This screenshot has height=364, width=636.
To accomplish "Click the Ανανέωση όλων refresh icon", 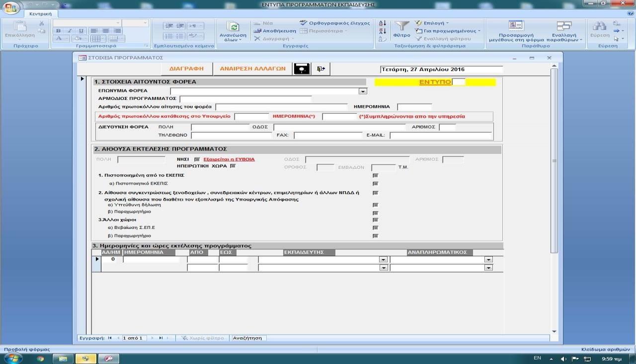I will [234, 27].
